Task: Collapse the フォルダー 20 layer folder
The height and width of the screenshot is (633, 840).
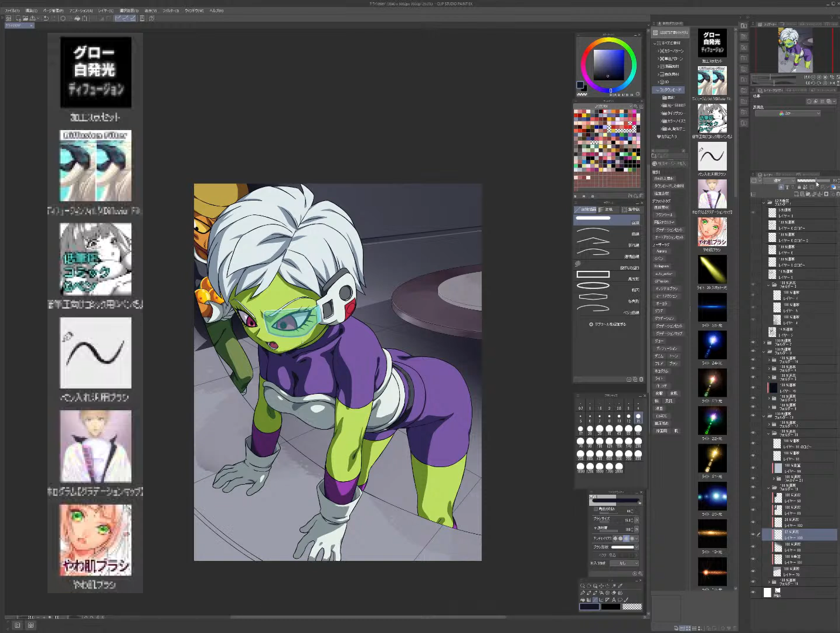Action: [768, 434]
